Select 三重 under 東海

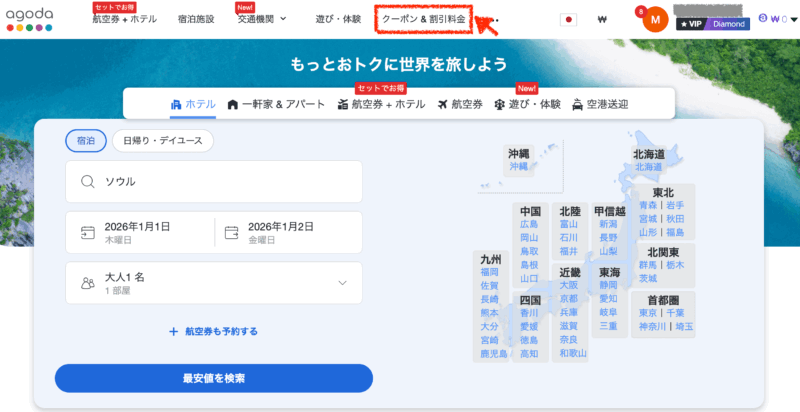click(x=608, y=326)
